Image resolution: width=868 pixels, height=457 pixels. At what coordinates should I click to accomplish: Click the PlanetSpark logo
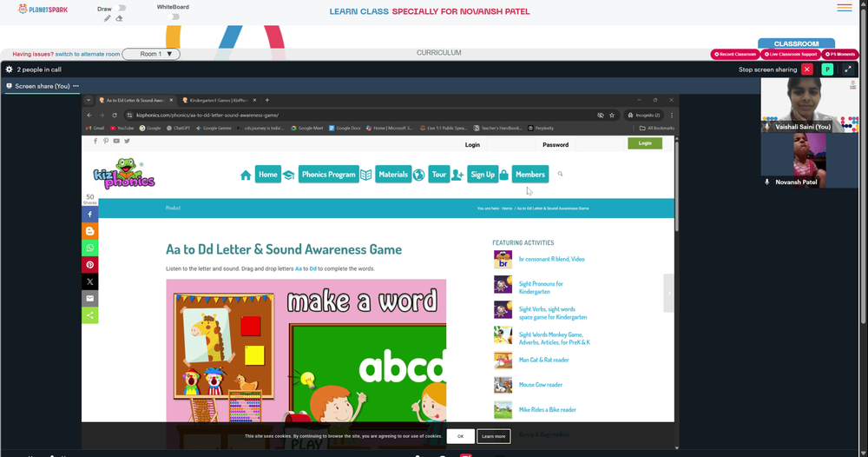43,10
